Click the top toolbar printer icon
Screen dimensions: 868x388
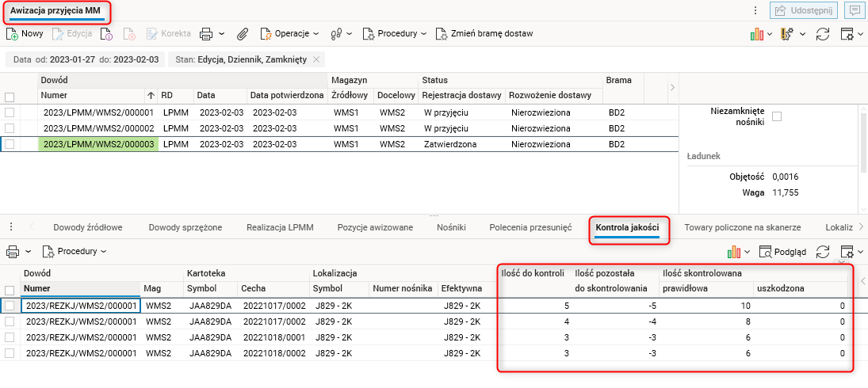point(206,34)
